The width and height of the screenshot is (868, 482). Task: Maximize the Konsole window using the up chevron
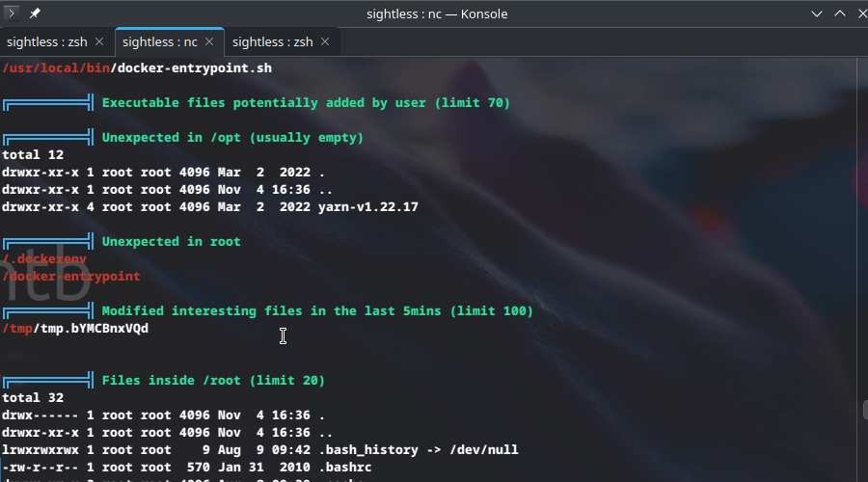point(840,13)
